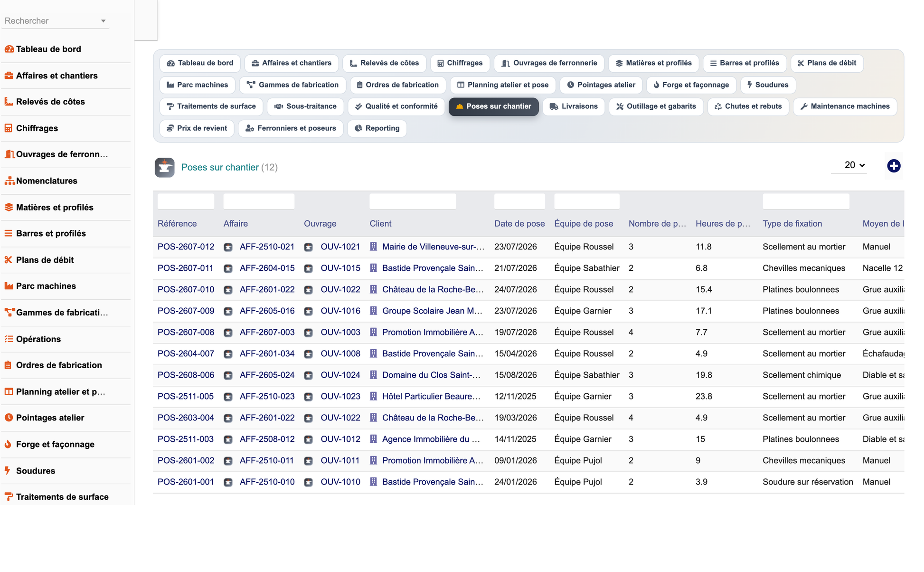This screenshot has width=924, height=572.
Task: Click the Plans de débit sidebar scissors icon
Action: tap(9, 260)
